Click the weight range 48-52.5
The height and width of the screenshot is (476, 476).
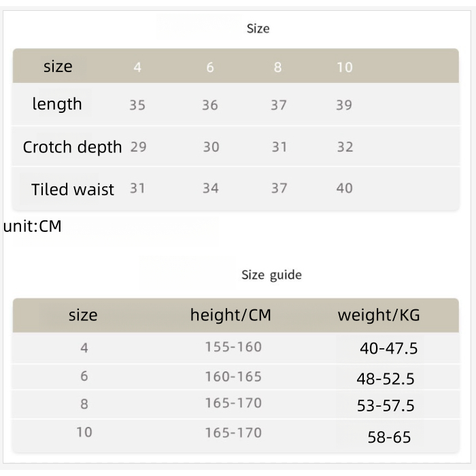click(386, 379)
